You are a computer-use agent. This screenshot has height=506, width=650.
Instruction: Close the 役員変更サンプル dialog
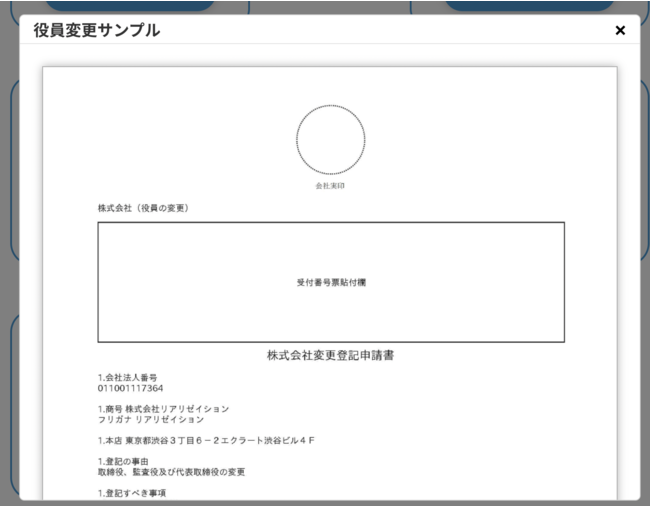coord(620,30)
